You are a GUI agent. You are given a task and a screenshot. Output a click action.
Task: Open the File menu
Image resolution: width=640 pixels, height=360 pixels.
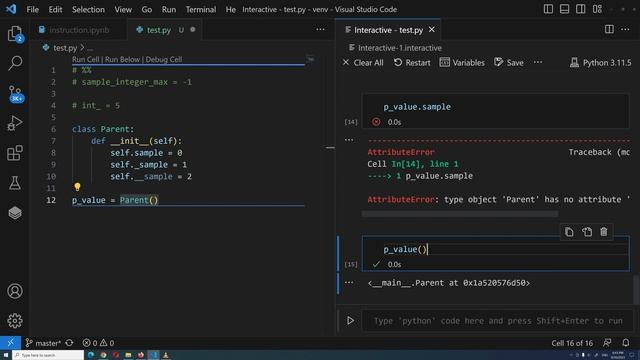point(32,9)
